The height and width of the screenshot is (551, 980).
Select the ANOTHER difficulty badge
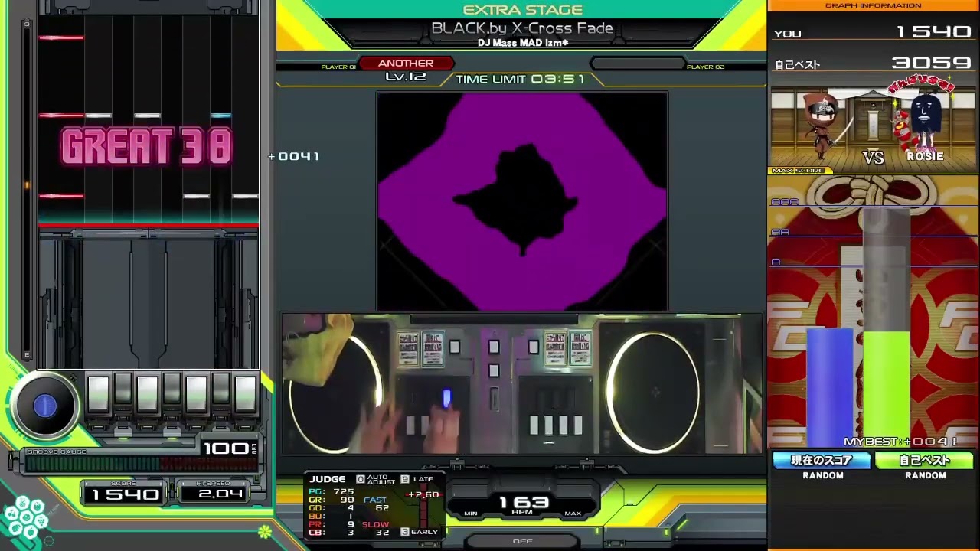(x=406, y=64)
